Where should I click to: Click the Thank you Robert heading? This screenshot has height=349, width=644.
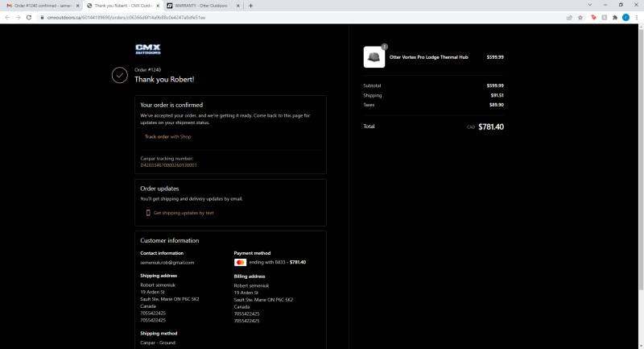164,80
